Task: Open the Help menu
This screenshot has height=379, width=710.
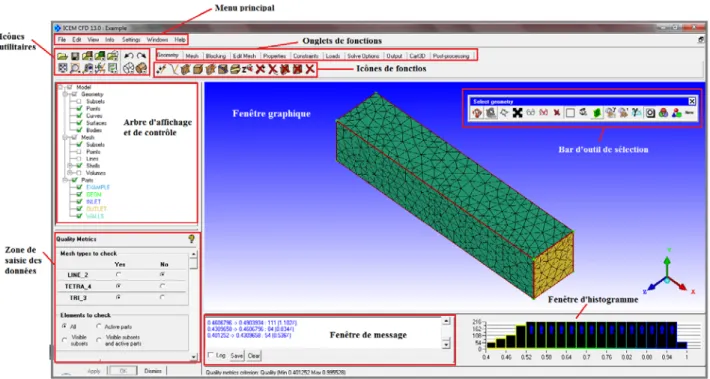Action: [x=180, y=40]
